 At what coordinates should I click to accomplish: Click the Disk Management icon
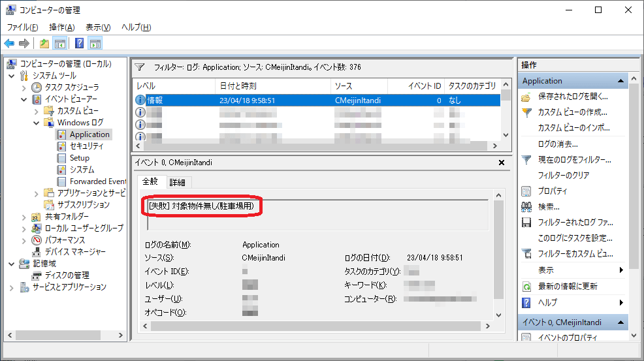point(37,275)
